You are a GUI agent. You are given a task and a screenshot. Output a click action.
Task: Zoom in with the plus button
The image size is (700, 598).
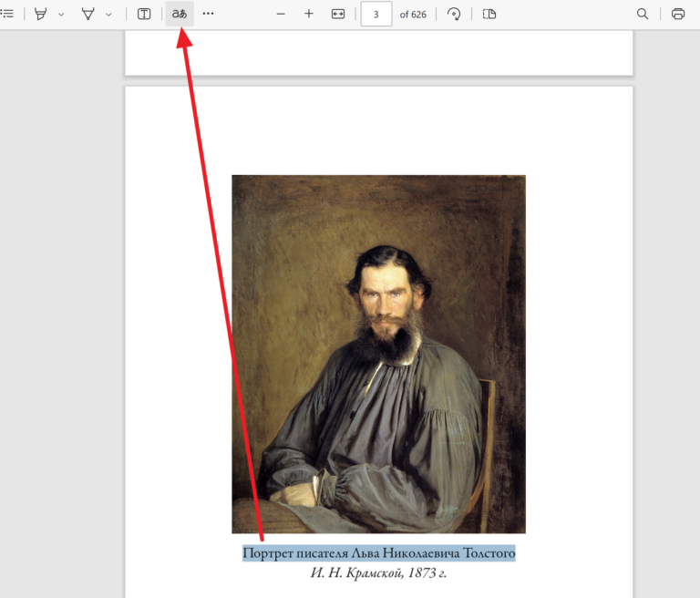(309, 14)
